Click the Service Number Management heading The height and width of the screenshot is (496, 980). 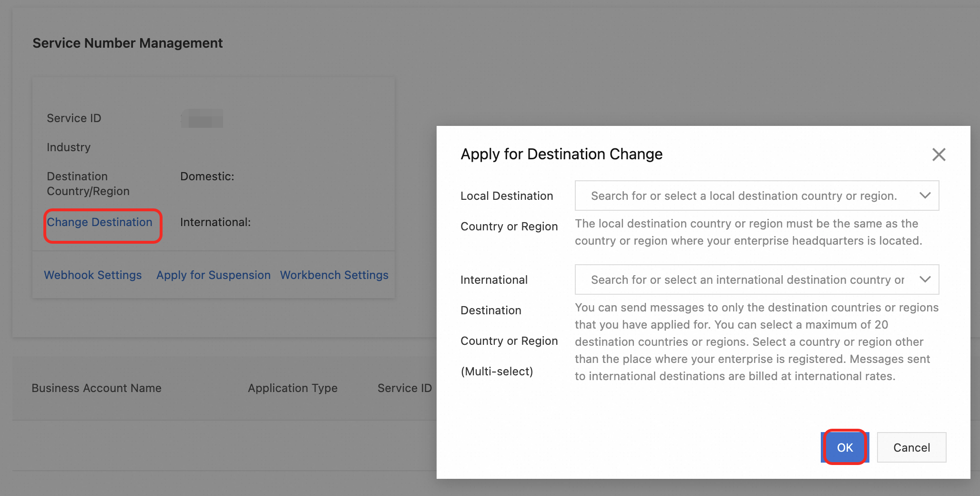(x=127, y=43)
